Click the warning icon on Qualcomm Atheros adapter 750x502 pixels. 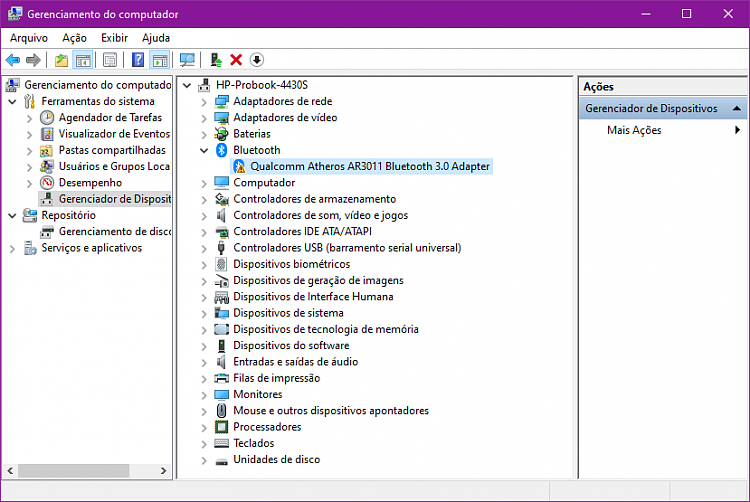pyautogui.click(x=239, y=166)
